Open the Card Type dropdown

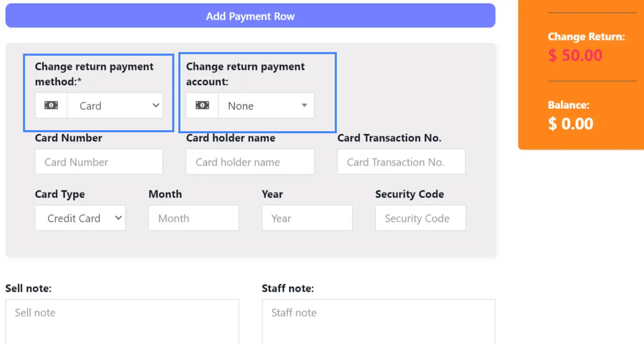(80, 218)
